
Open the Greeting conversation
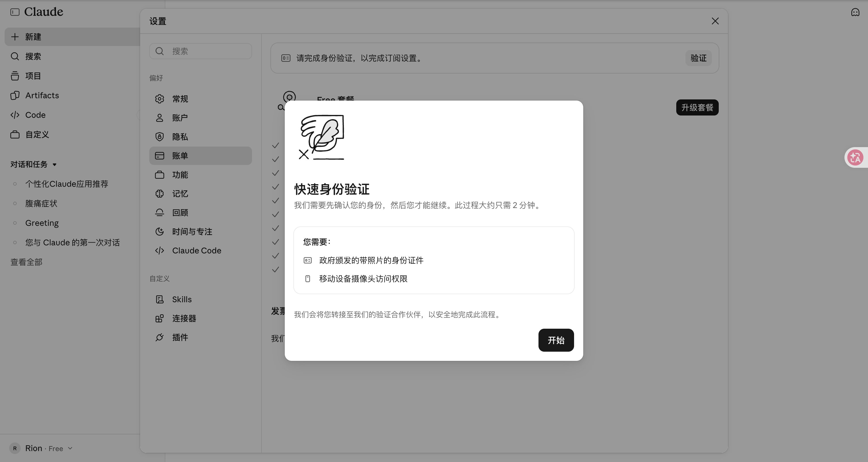click(x=42, y=223)
